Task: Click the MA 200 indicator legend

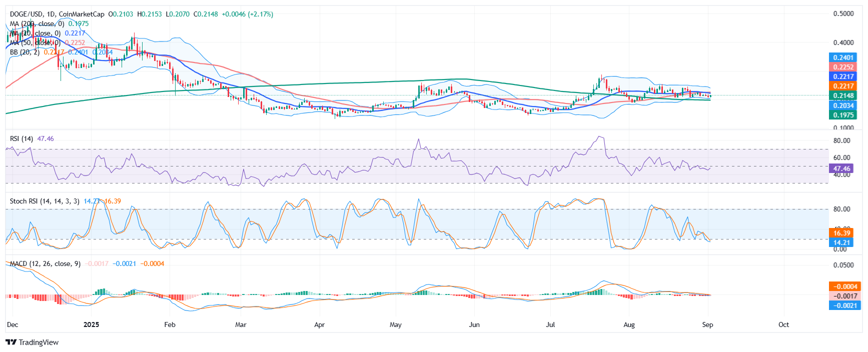Action: pos(37,23)
